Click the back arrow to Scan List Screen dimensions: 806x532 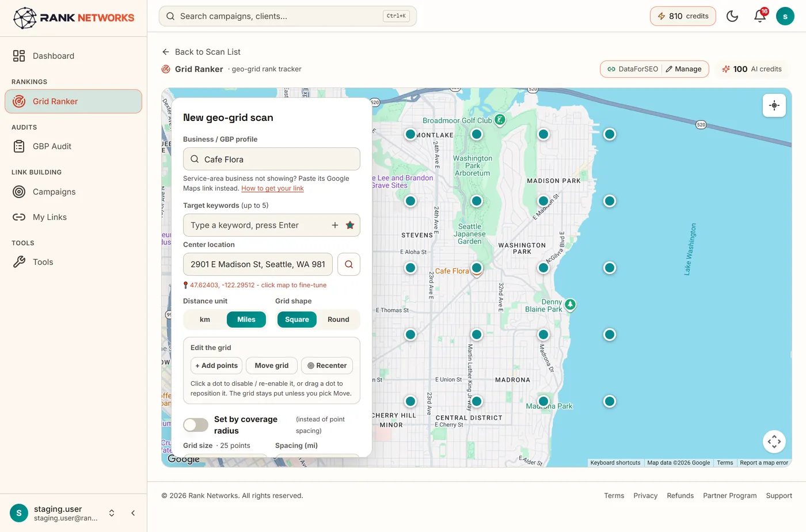[x=166, y=52]
